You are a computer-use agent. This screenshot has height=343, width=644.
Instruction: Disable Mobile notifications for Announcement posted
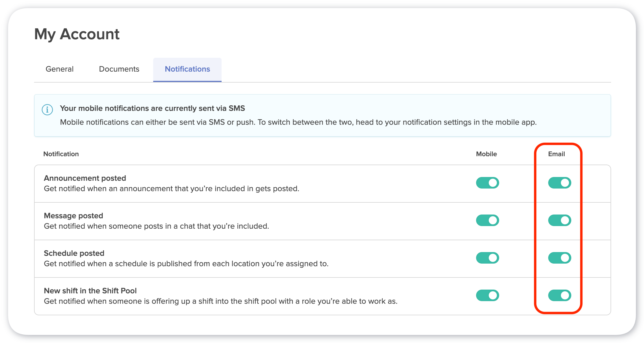487,183
